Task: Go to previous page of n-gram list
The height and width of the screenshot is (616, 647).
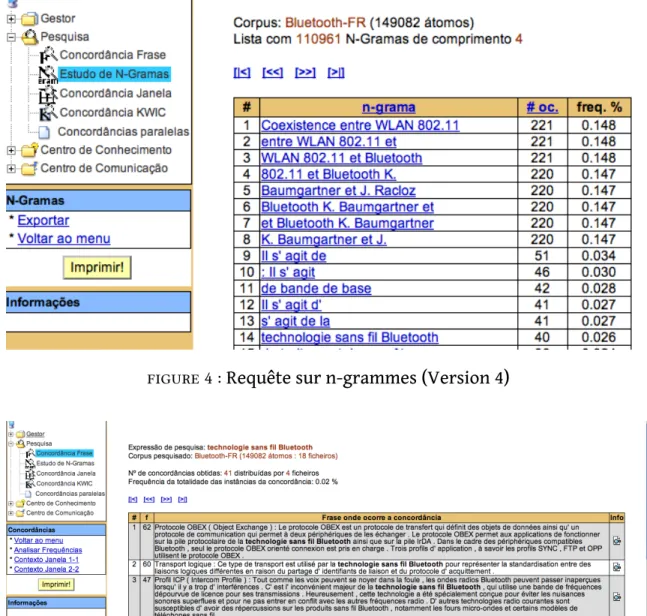Action: 272,73
